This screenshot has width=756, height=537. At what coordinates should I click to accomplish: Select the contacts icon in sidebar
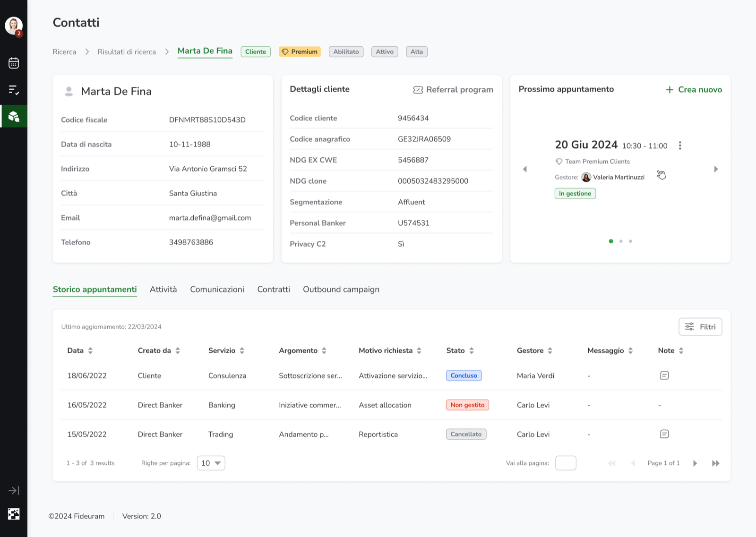[x=14, y=116]
